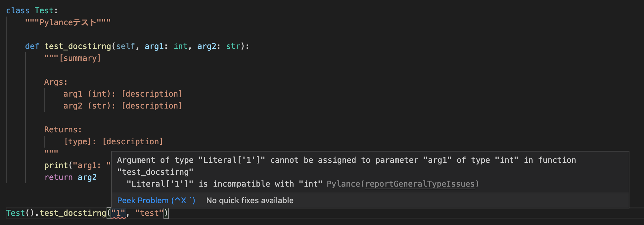The image size is (644, 225).
Task: Click the arg2 (str) docstring line
Action: coord(122,106)
